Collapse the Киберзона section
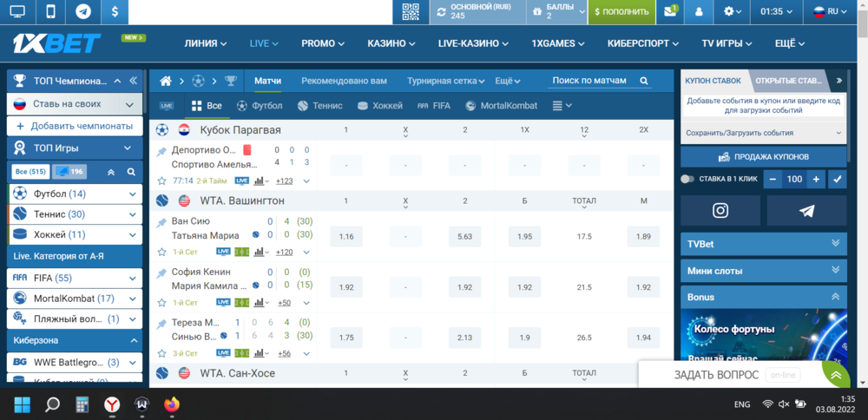868x420 pixels. click(x=134, y=340)
